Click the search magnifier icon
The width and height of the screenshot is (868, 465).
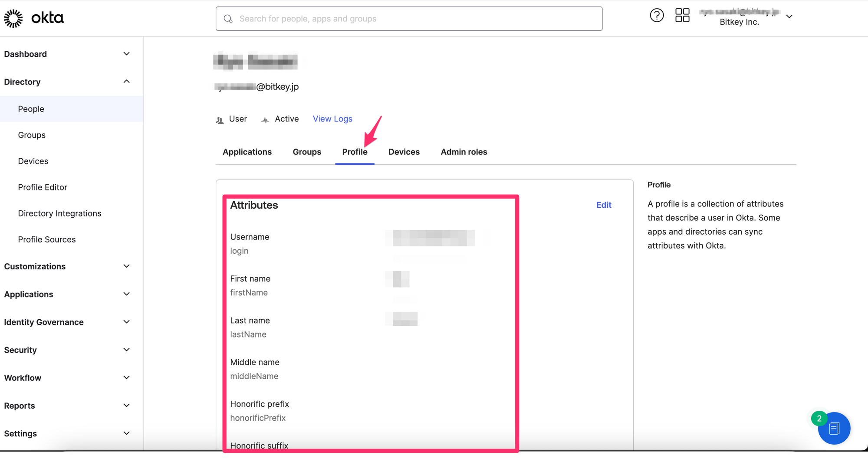(228, 19)
